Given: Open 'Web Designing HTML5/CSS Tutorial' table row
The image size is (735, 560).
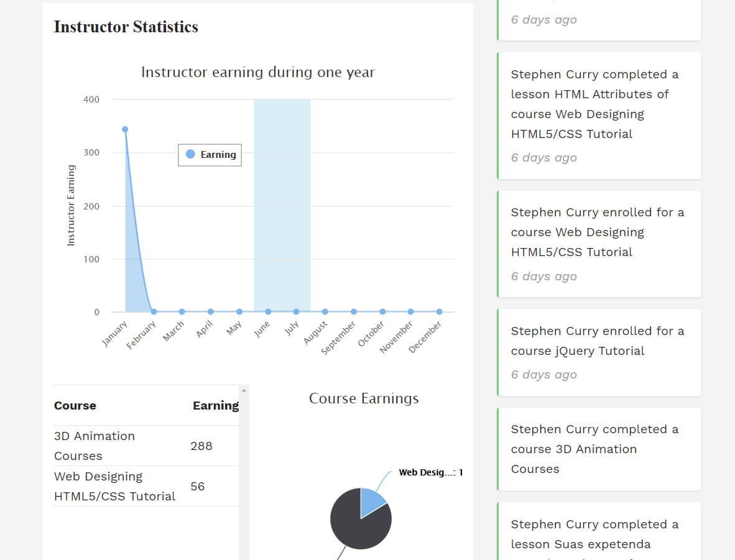Looking at the screenshot, I should pyautogui.click(x=114, y=486).
